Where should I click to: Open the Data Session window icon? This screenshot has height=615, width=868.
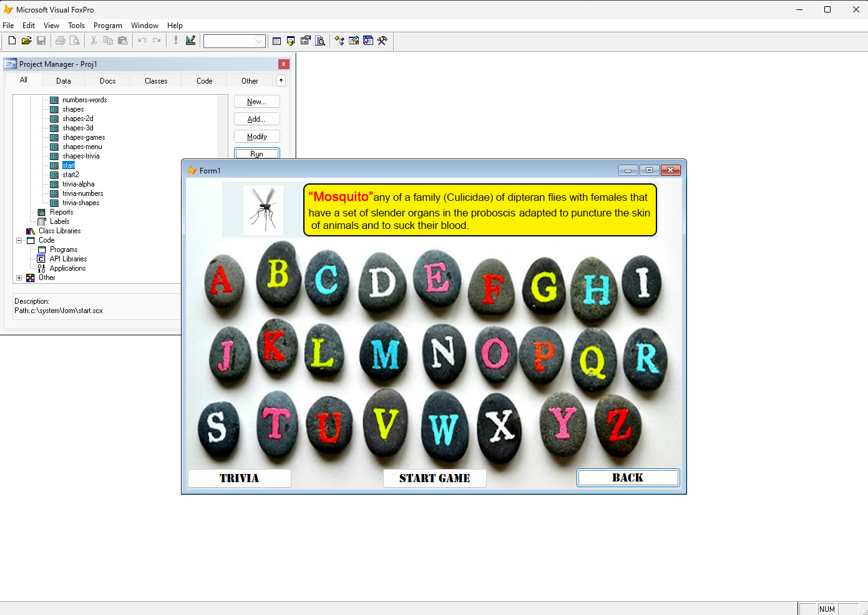291,41
